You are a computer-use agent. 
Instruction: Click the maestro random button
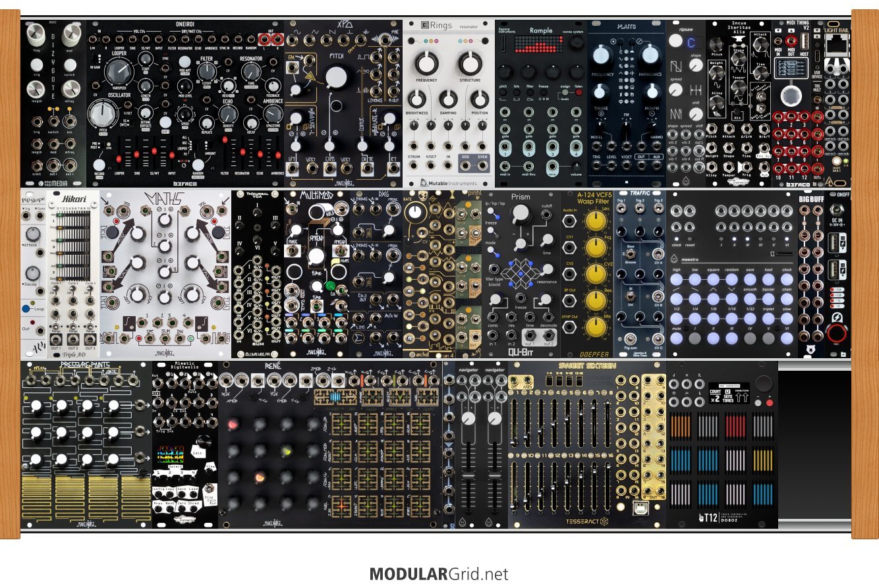click(x=731, y=280)
